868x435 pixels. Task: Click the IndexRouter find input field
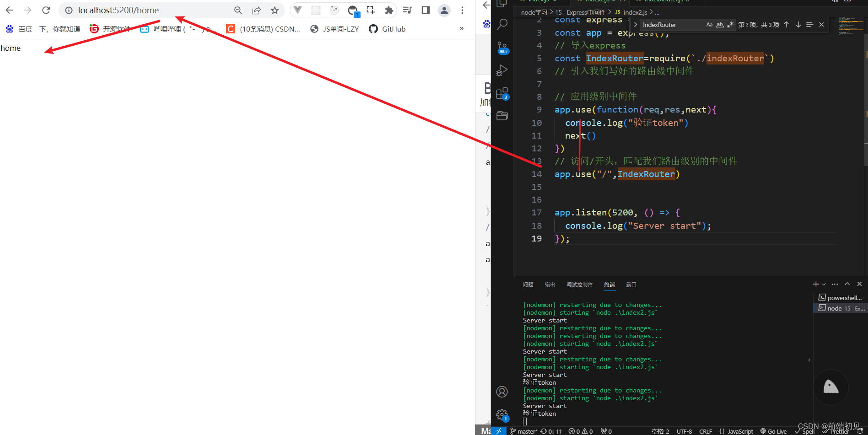pyautogui.click(x=673, y=25)
